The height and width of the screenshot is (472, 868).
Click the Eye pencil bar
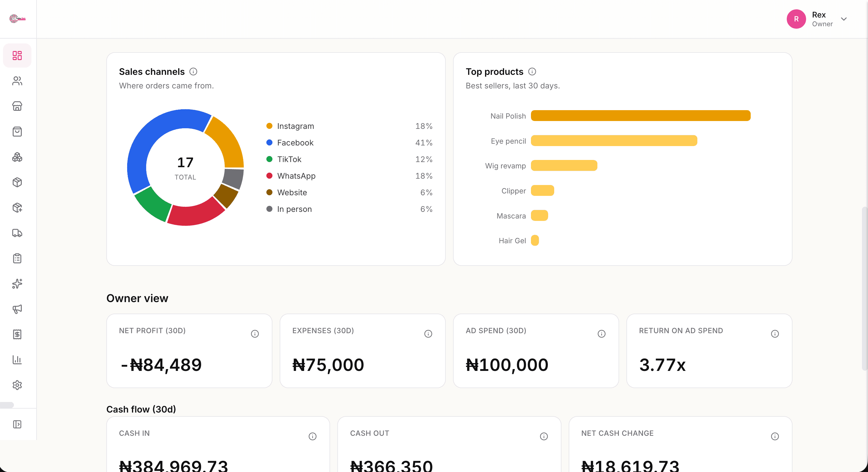pos(614,140)
